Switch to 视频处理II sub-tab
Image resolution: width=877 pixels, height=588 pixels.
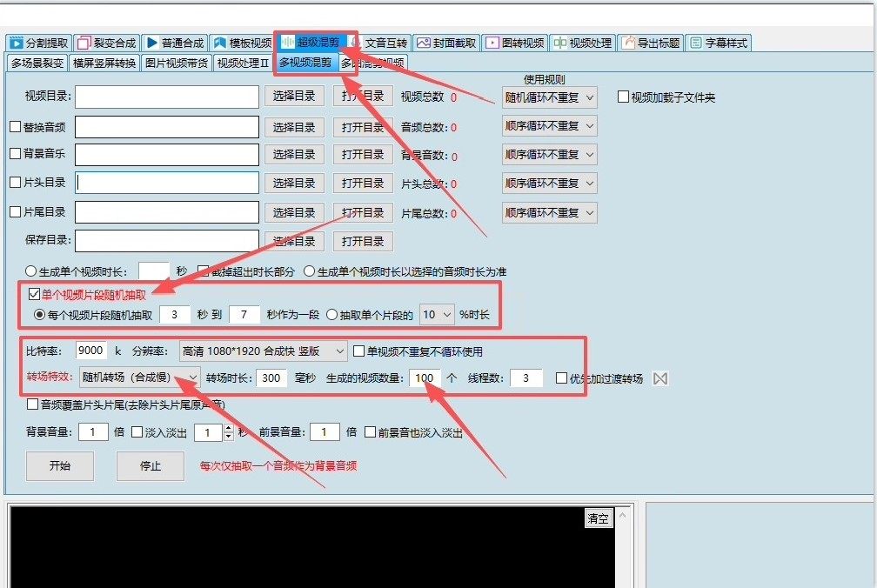(x=243, y=63)
